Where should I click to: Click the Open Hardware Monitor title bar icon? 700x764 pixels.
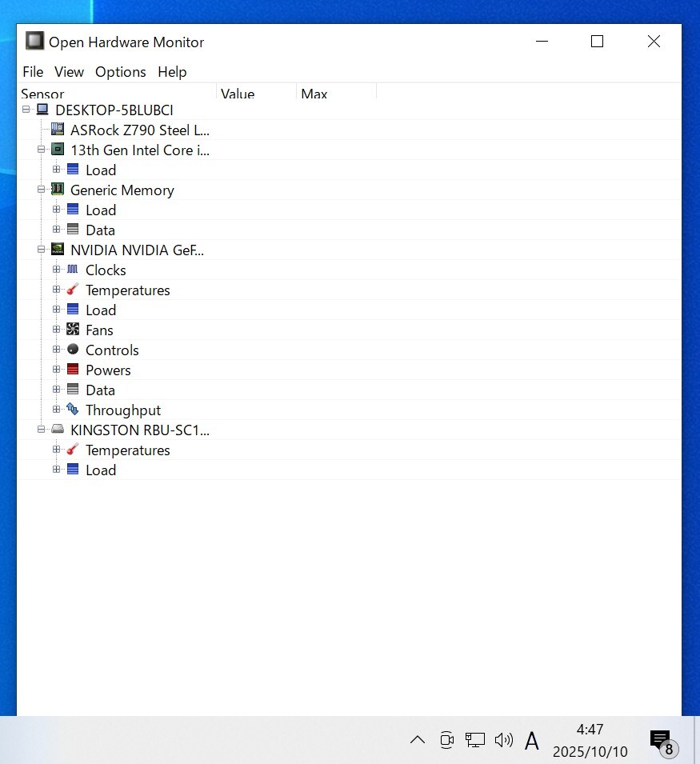pyautogui.click(x=34, y=41)
